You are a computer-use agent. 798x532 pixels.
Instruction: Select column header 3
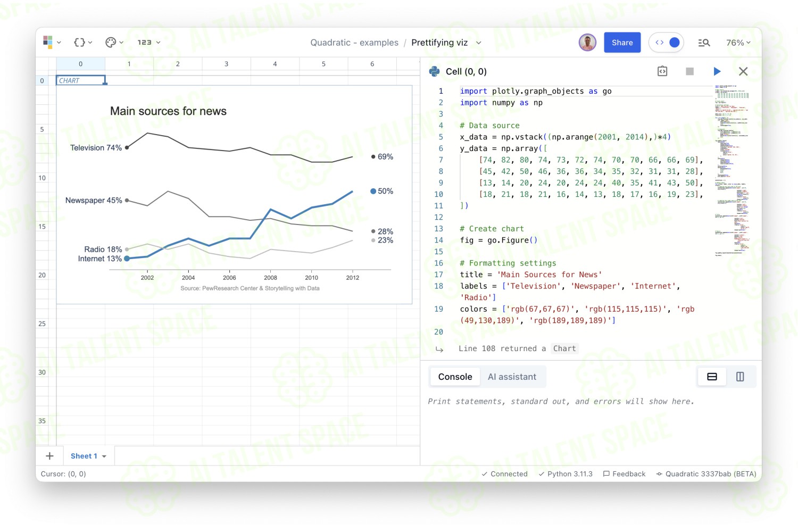pos(226,64)
